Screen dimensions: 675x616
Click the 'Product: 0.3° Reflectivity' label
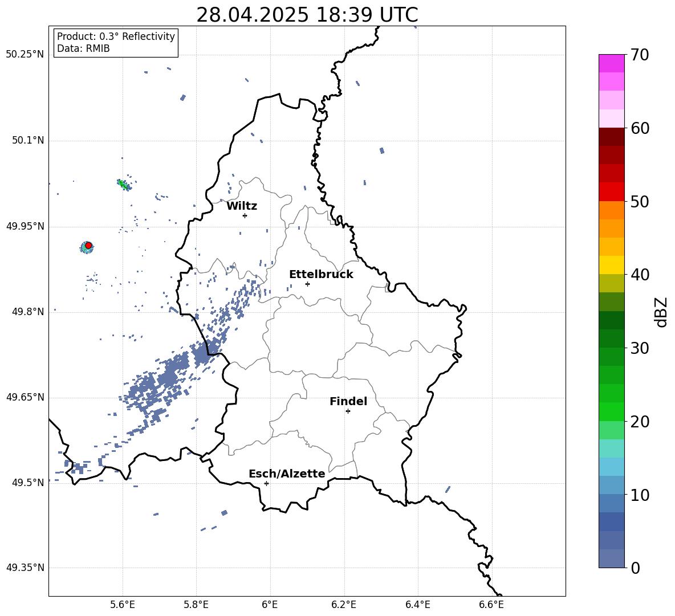pyautogui.click(x=116, y=36)
